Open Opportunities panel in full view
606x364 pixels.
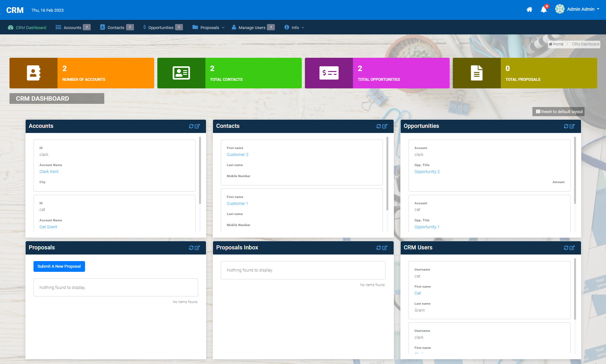(572, 126)
